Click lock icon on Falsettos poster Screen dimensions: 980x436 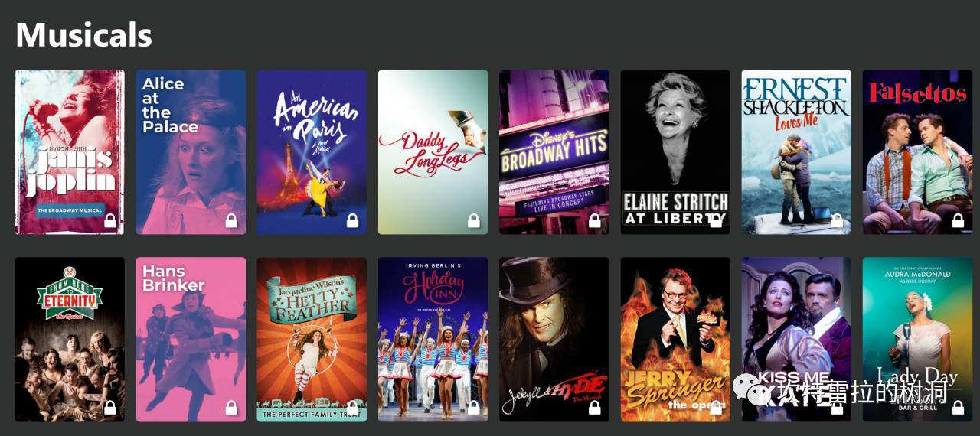958,221
